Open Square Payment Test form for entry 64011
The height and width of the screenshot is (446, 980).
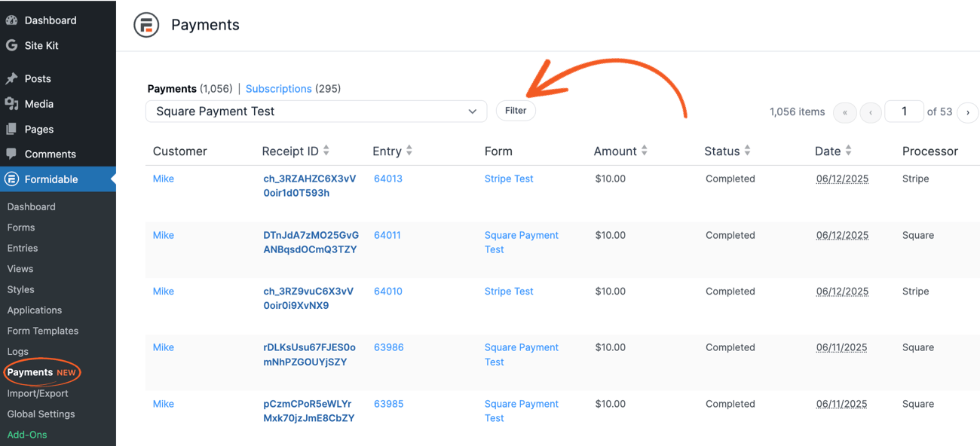click(522, 243)
